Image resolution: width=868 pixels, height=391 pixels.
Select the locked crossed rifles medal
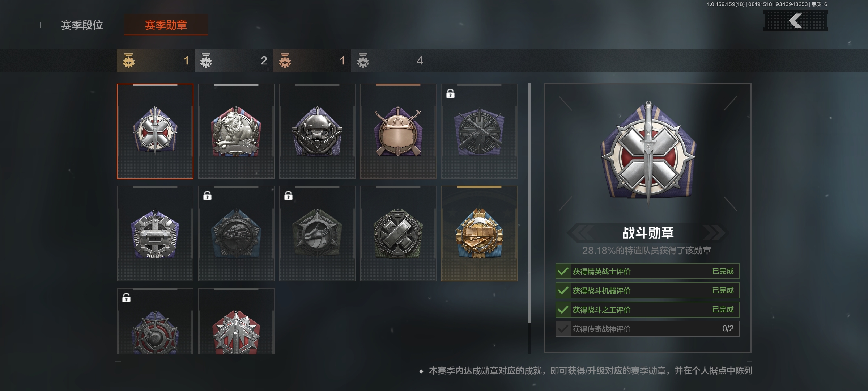click(x=479, y=131)
